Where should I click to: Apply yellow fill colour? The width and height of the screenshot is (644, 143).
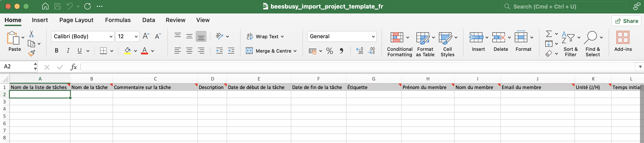pyautogui.click(x=127, y=51)
